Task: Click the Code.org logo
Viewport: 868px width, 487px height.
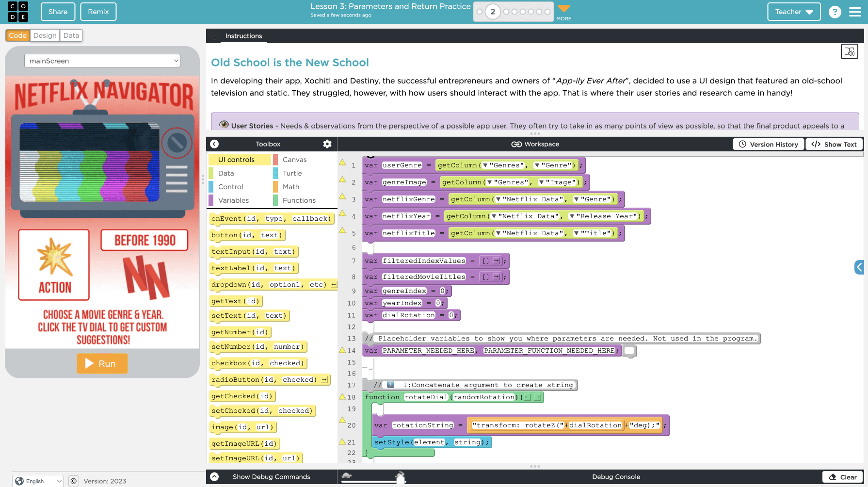Action: pos(18,12)
